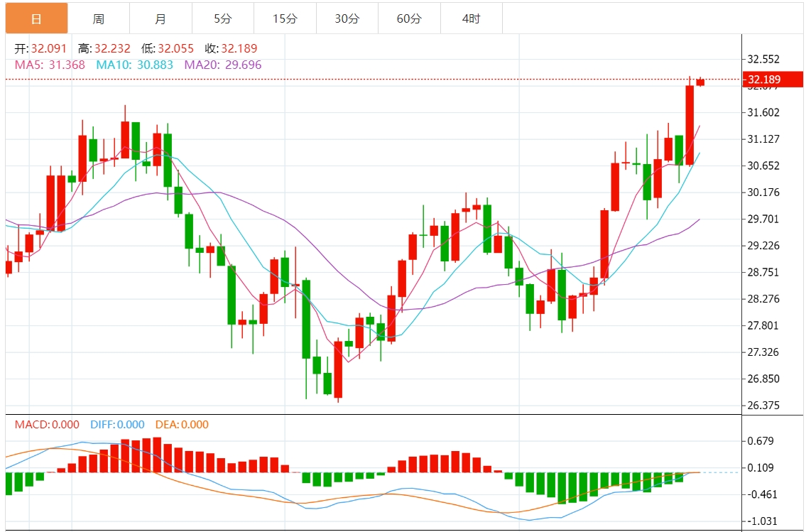
Task: Click the 26.850 price axis label
Action: 763,379
